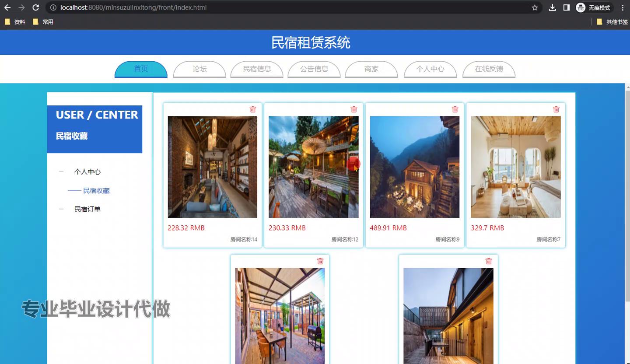This screenshot has width=630, height=364.
Task: Select 个人中心 in sidebar
Action: pos(87,172)
